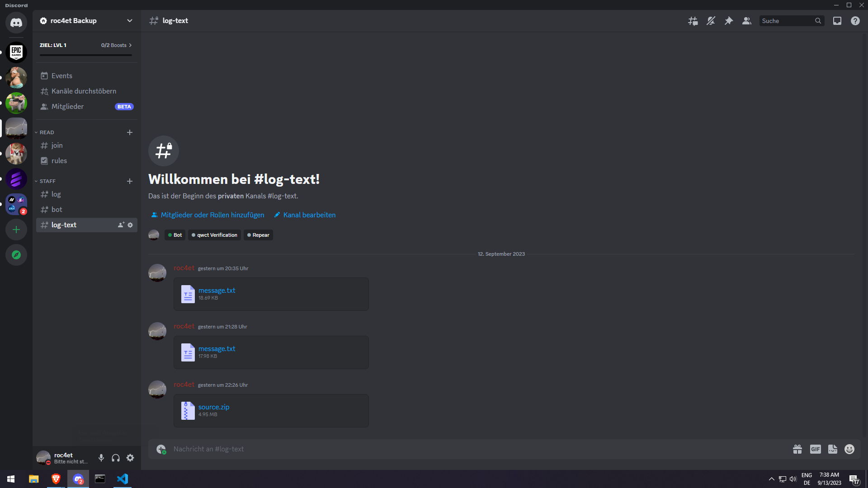Image resolution: width=868 pixels, height=488 pixels.
Task: Toggle headphones deafen
Action: (116, 458)
